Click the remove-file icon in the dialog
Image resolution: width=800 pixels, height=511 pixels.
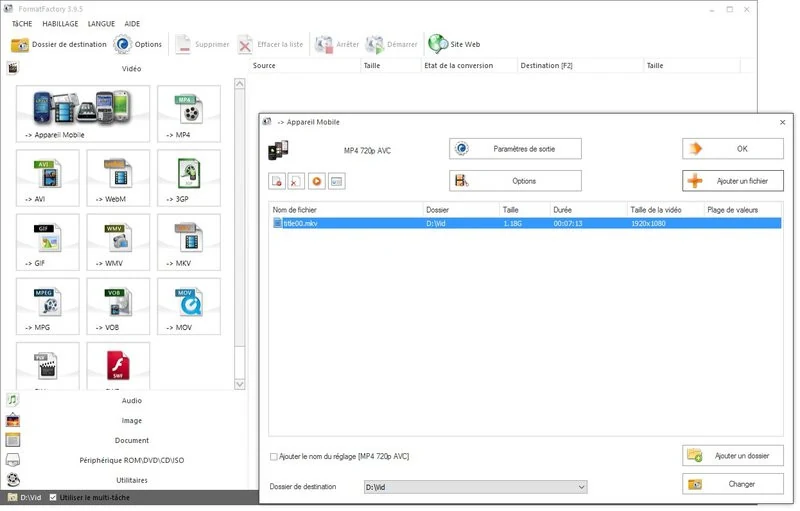coord(277,181)
